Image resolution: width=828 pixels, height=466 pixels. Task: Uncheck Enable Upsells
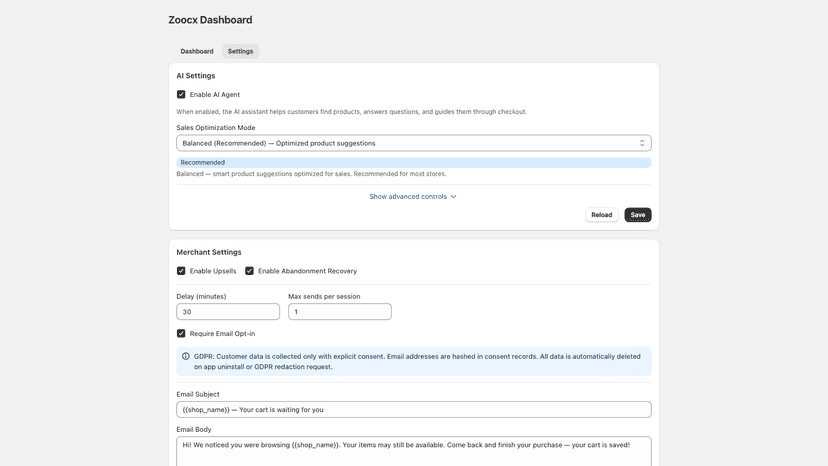(181, 271)
